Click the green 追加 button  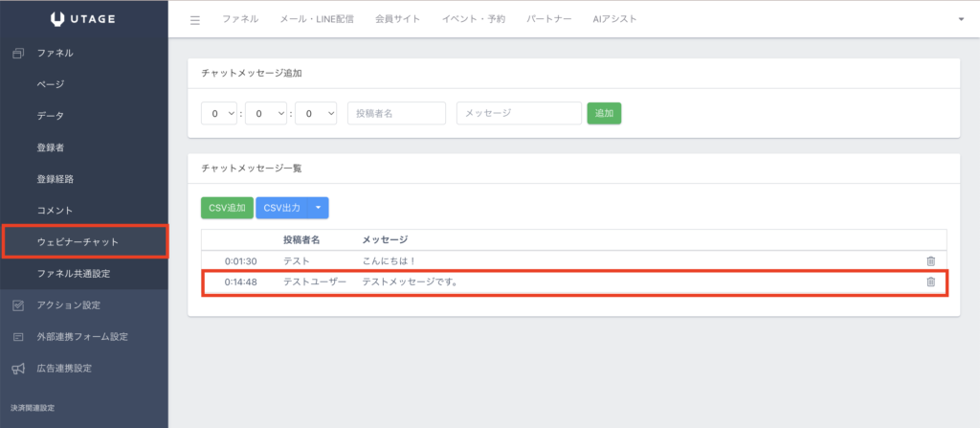[604, 113]
